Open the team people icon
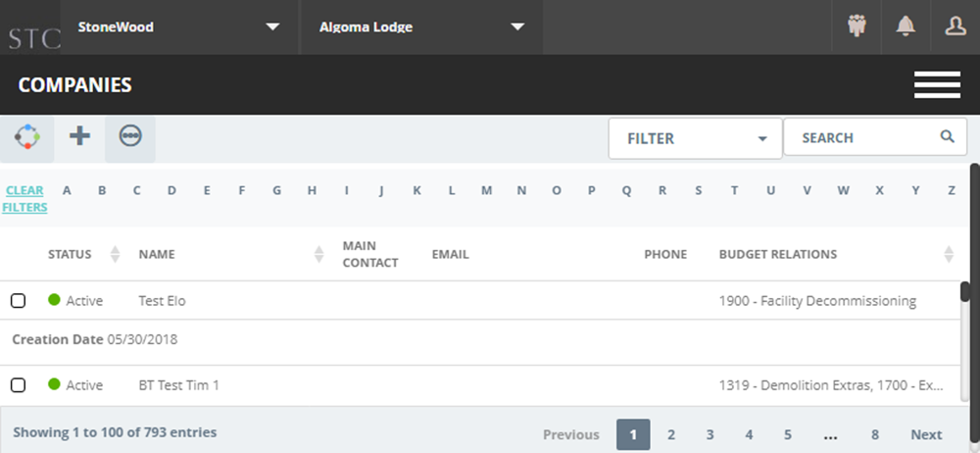 857,26
